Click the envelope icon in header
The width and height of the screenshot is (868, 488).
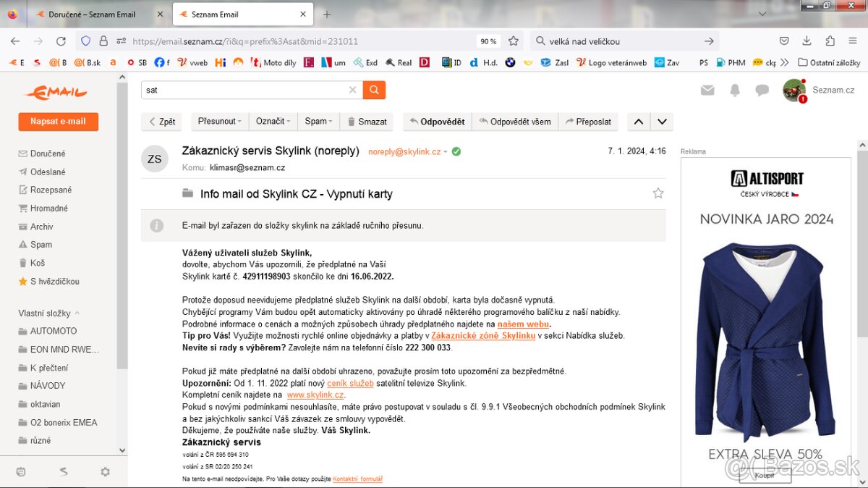tap(707, 90)
